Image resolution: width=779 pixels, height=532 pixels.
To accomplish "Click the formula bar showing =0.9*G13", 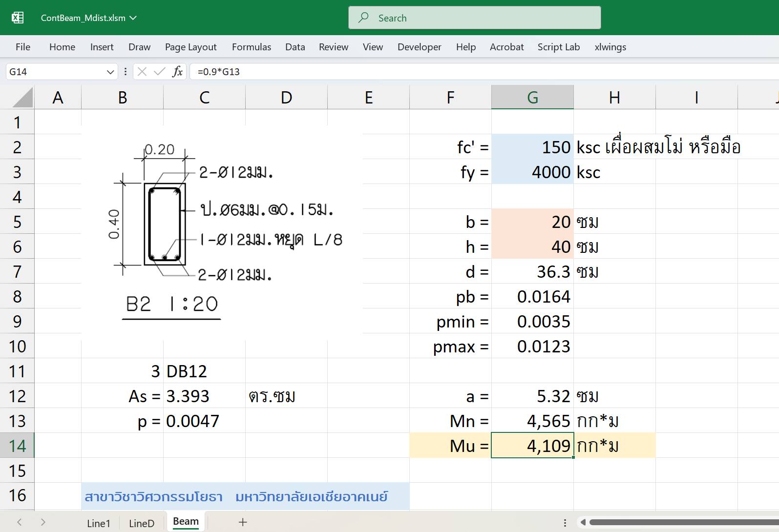I will pos(484,72).
